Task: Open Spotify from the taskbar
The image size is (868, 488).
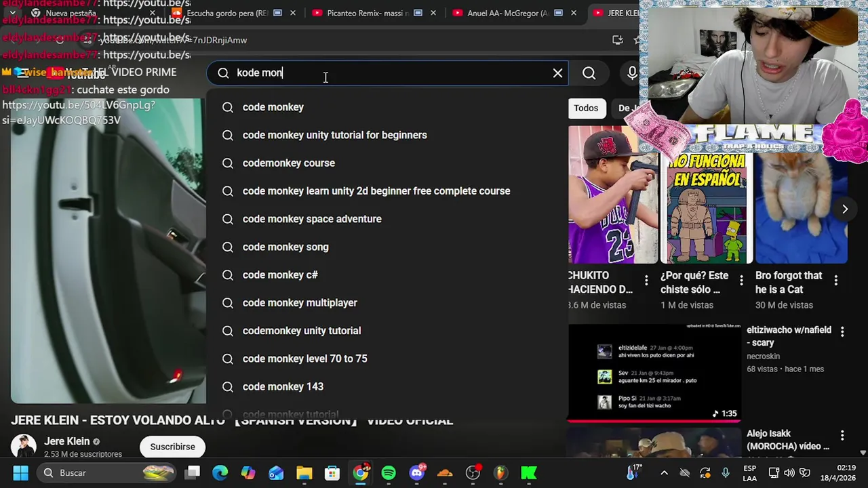Action: pos(389,472)
